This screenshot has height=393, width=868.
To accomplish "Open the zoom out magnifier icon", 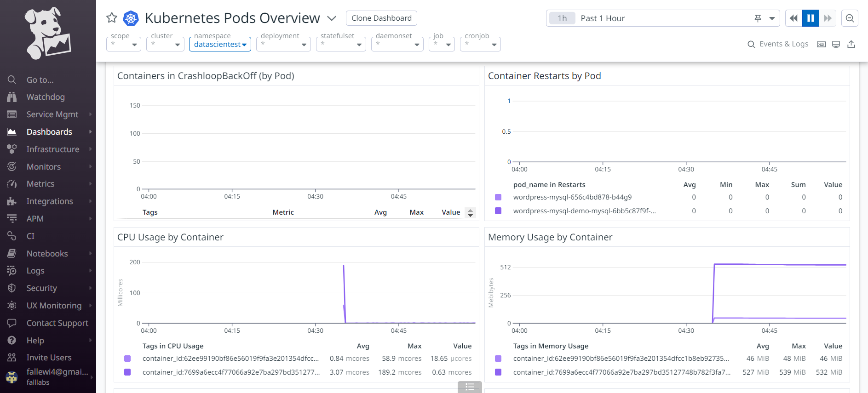I will click(x=850, y=18).
